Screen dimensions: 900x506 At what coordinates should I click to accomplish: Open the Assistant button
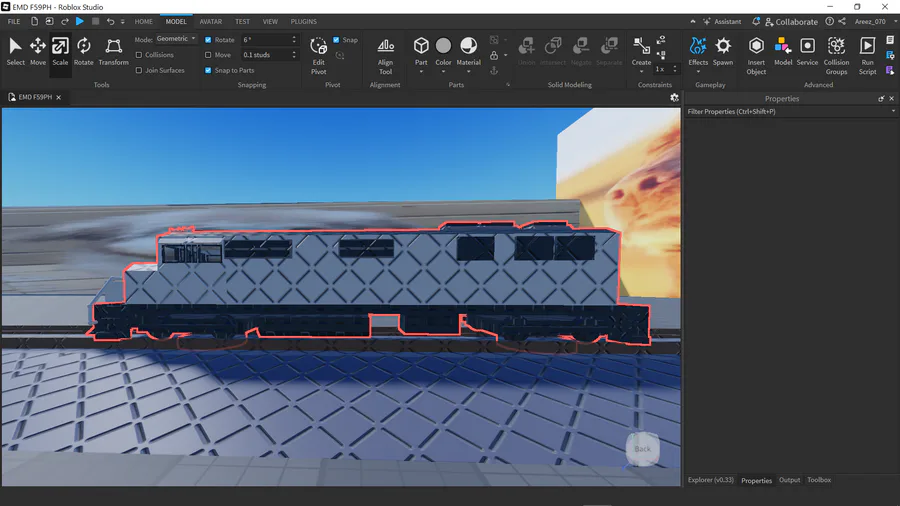tap(722, 22)
